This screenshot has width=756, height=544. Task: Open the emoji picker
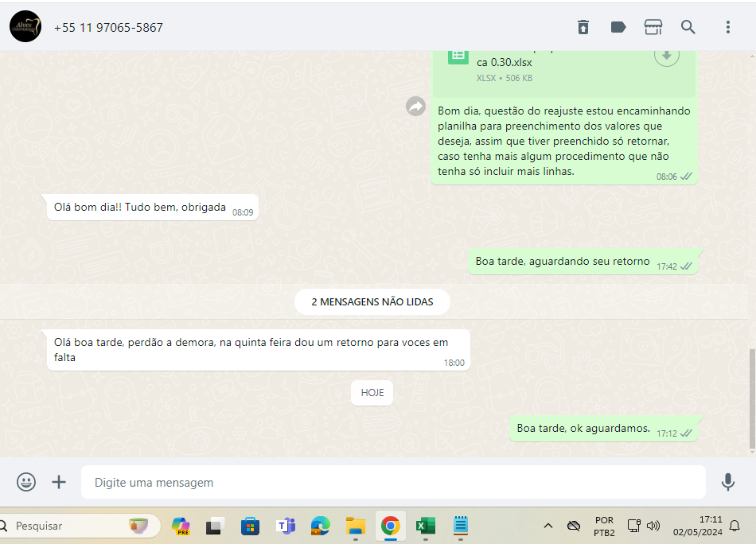pyautogui.click(x=26, y=482)
